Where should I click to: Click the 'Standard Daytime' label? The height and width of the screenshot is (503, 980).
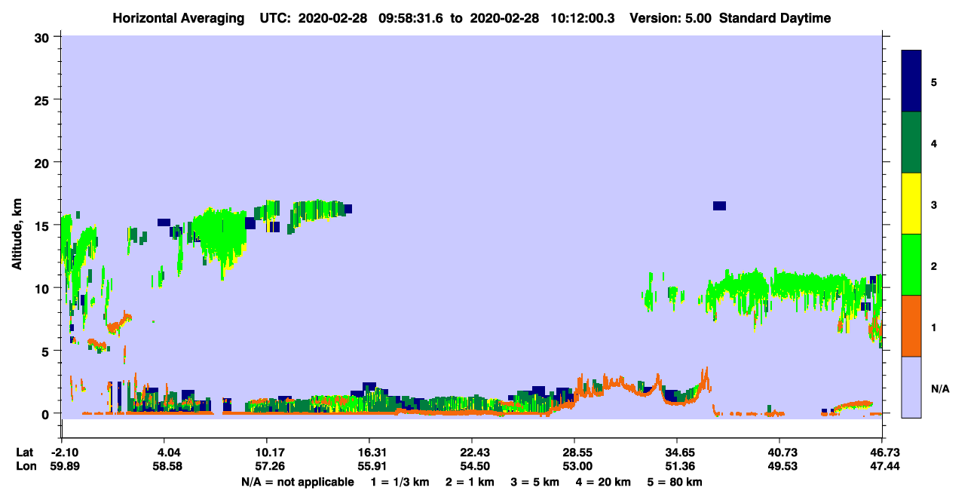775,18
